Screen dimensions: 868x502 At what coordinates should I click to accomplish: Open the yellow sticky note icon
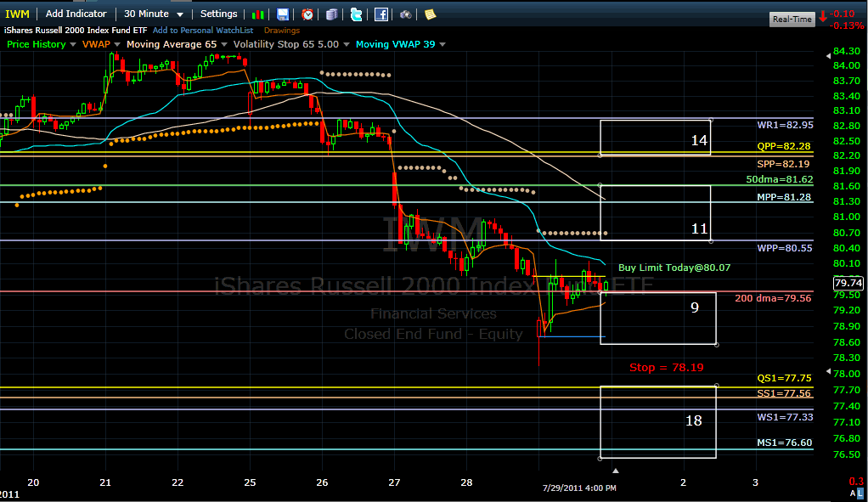430,14
